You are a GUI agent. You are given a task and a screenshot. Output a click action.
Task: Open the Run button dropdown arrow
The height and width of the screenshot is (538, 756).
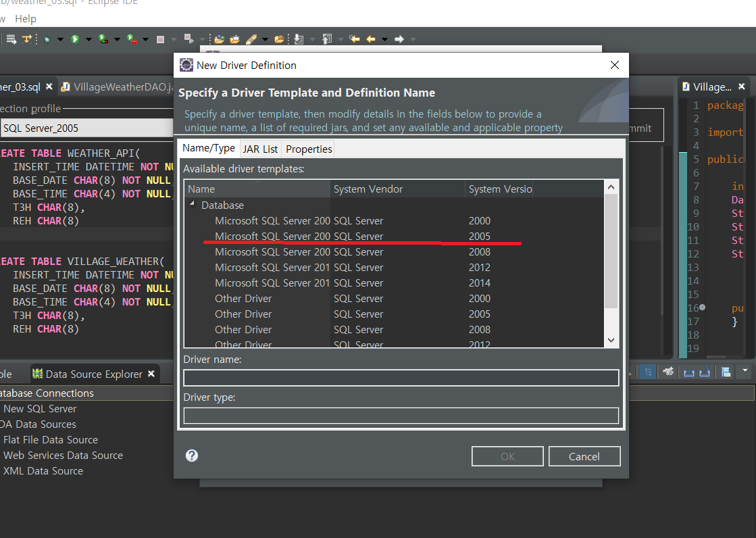point(89,40)
